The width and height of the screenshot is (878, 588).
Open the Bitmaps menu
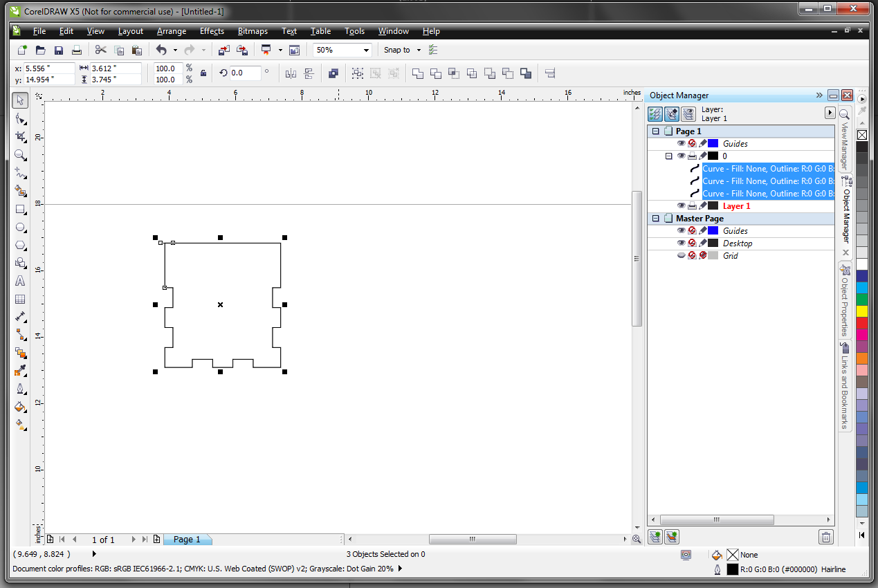pos(253,31)
